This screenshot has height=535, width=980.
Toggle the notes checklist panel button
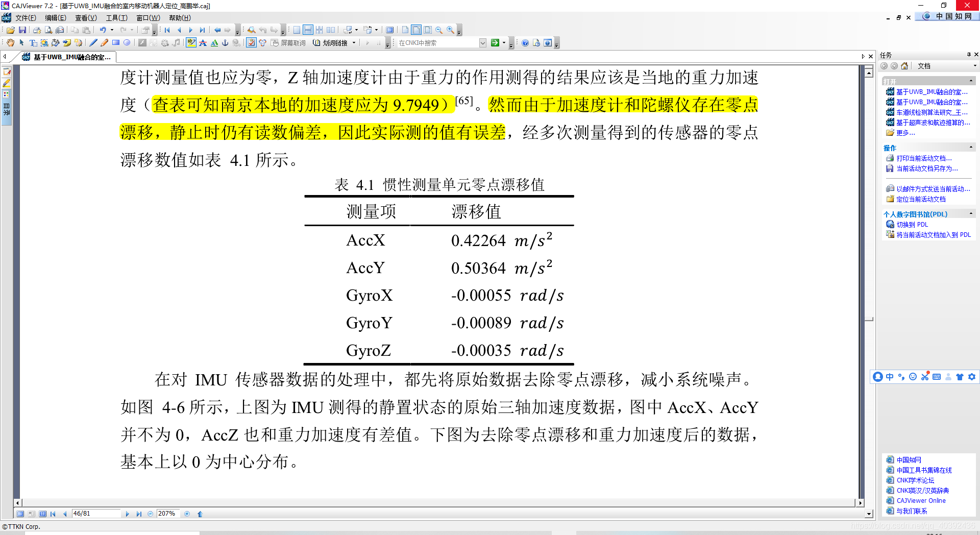click(x=251, y=43)
